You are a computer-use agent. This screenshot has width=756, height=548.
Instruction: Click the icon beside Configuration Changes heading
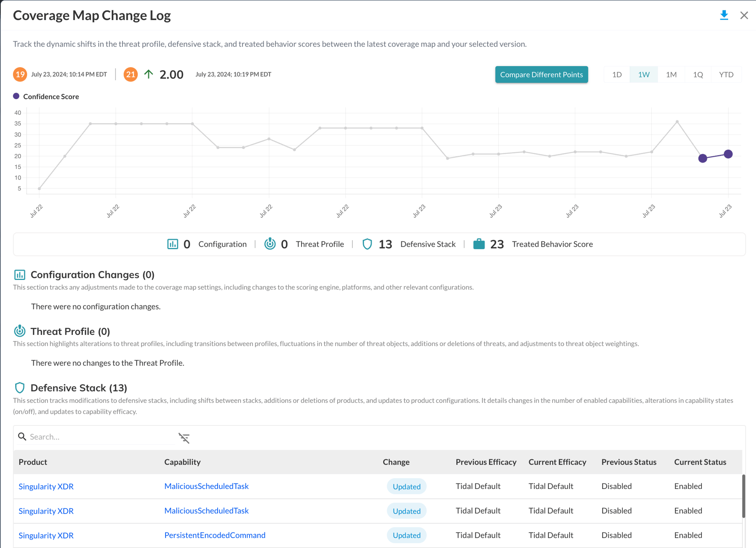pyautogui.click(x=20, y=275)
